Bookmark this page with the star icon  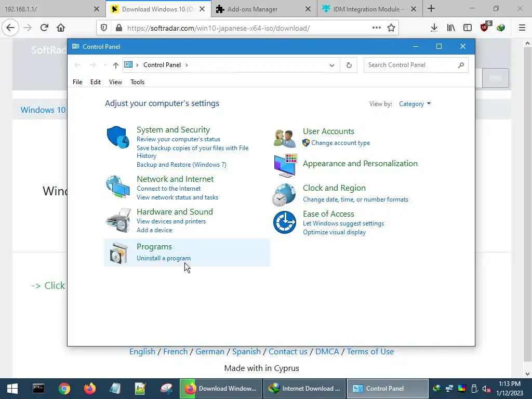pyautogui.click(x=391, y=28)
